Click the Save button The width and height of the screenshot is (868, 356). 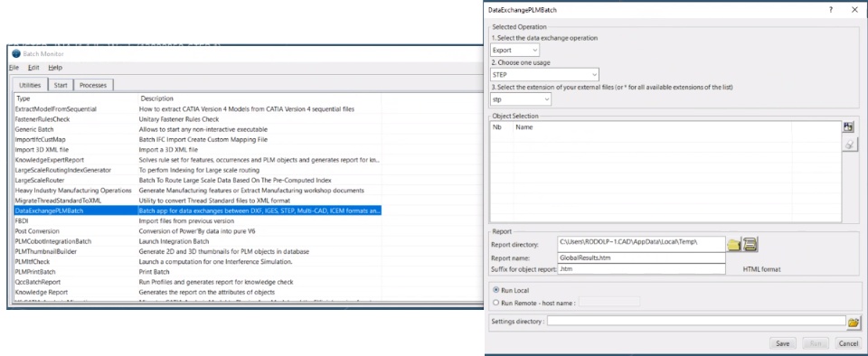coord(783,343)
